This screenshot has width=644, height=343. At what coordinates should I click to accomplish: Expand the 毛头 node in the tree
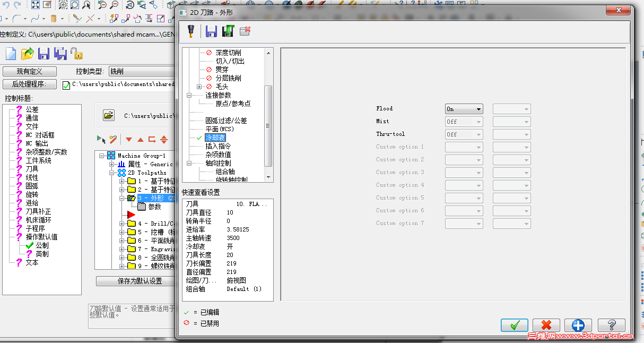(199, 87)
